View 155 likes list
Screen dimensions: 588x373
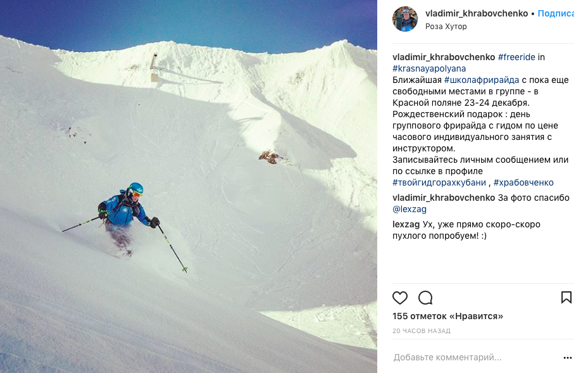pyautogui.click(x=447, y=317)
